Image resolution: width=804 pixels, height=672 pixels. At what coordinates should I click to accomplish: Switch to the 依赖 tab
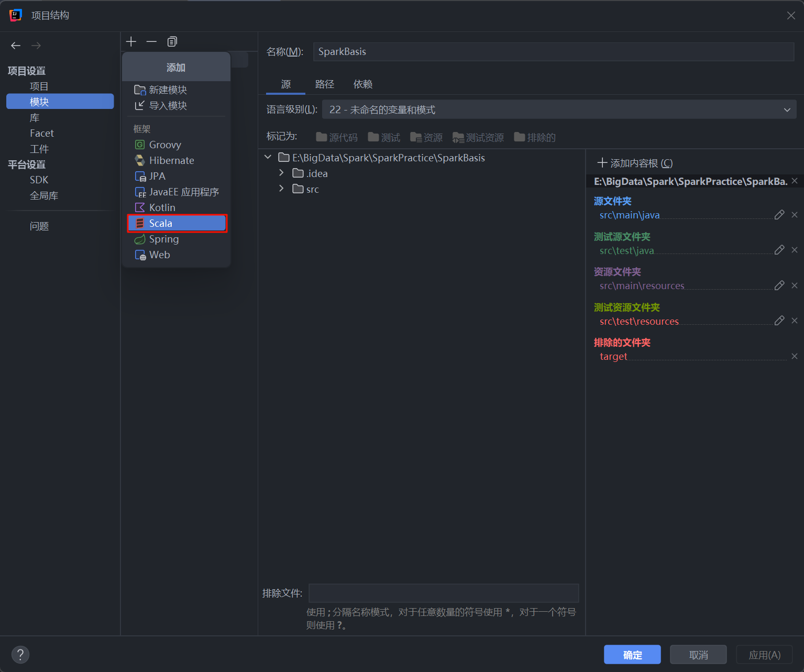362,84
